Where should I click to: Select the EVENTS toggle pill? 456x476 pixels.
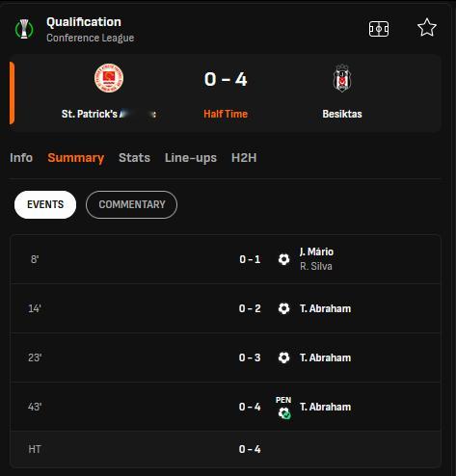pyautogui.click(x=45, y=204)
